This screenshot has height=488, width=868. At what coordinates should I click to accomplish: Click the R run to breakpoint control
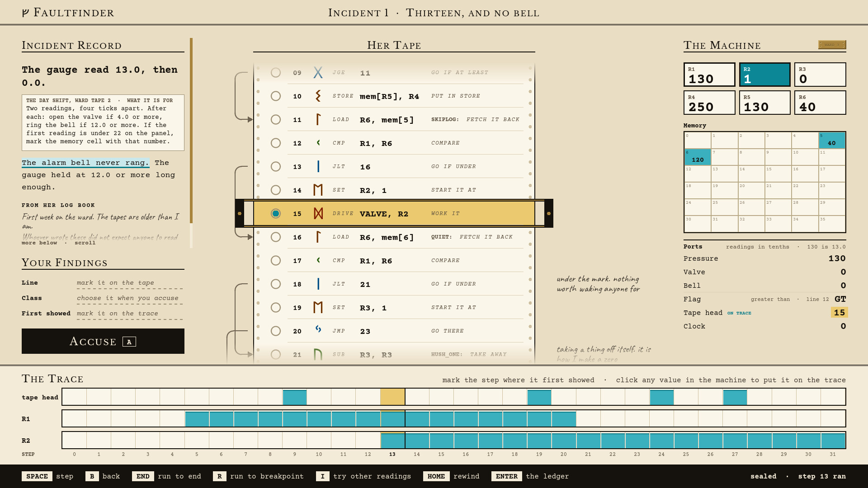coord(258,476)
